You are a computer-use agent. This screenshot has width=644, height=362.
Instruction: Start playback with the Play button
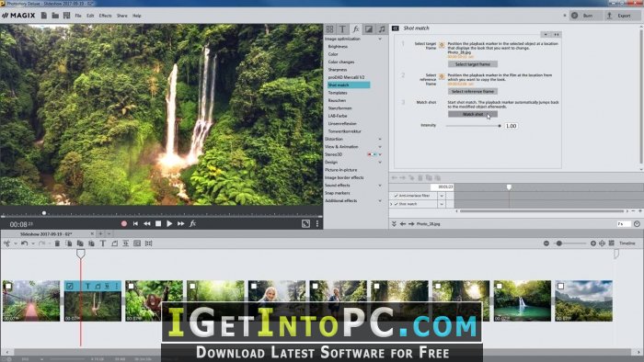(x=169, y=223)
